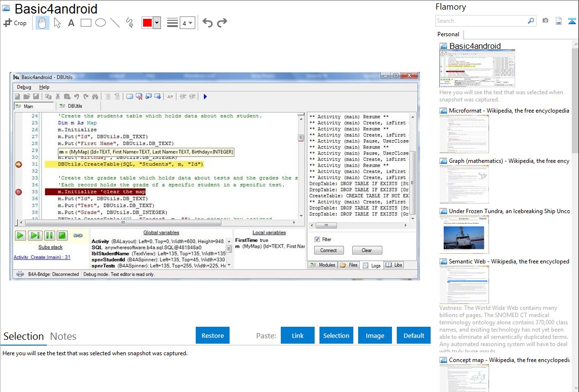This screenshot has width=579, height=392.
Task: Redo the last annotation
Action: pos(222,23)
